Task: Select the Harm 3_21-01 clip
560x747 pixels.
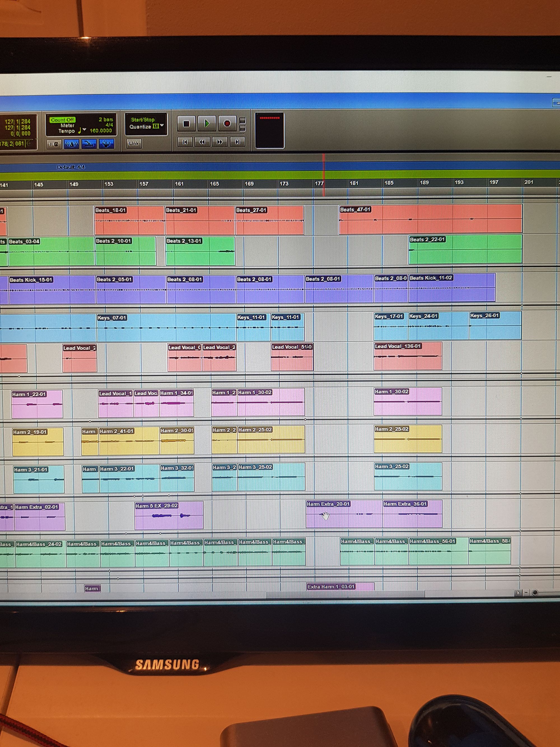Action: click(39, 479)
